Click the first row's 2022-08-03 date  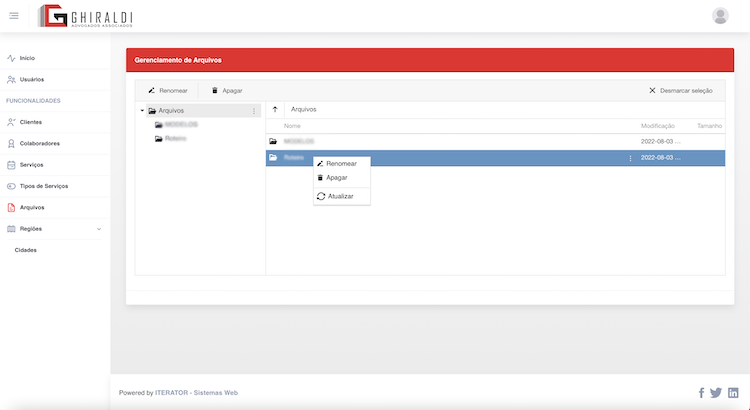pos(661,141)
